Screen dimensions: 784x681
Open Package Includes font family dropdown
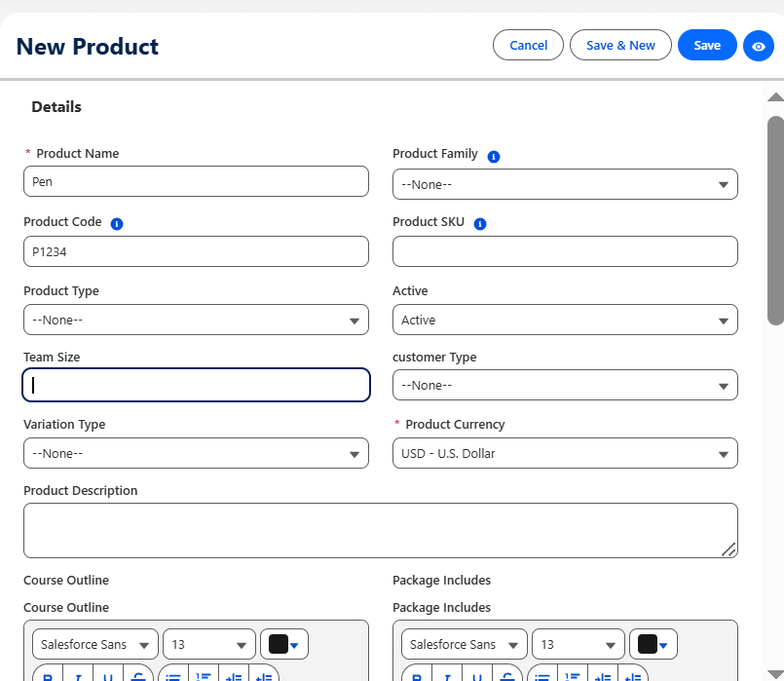pos(464,645)
